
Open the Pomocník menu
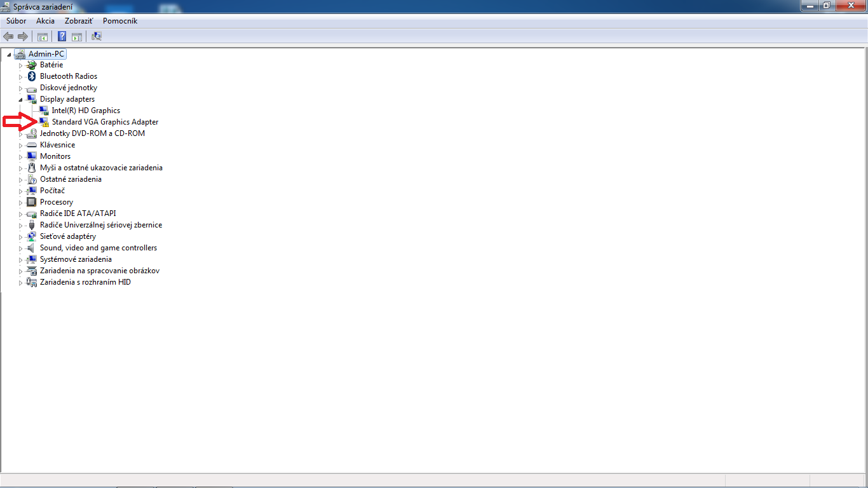point(120,21)
